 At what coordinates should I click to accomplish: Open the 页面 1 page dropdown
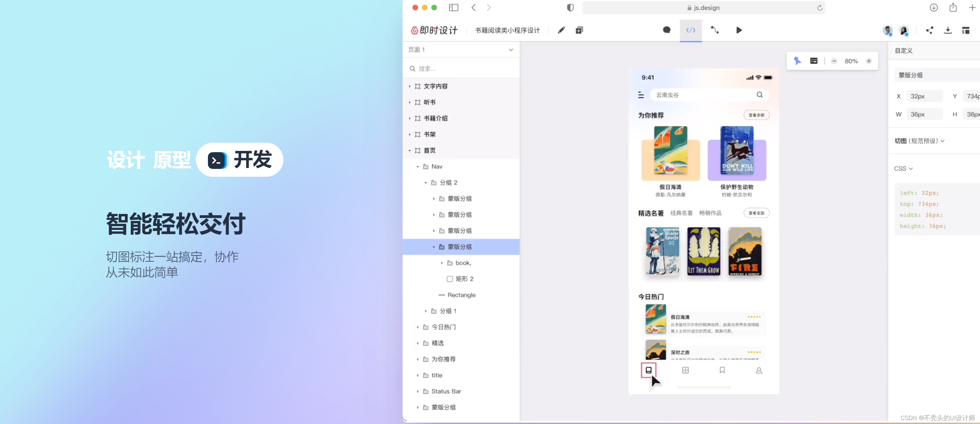[x=511, y=50]
